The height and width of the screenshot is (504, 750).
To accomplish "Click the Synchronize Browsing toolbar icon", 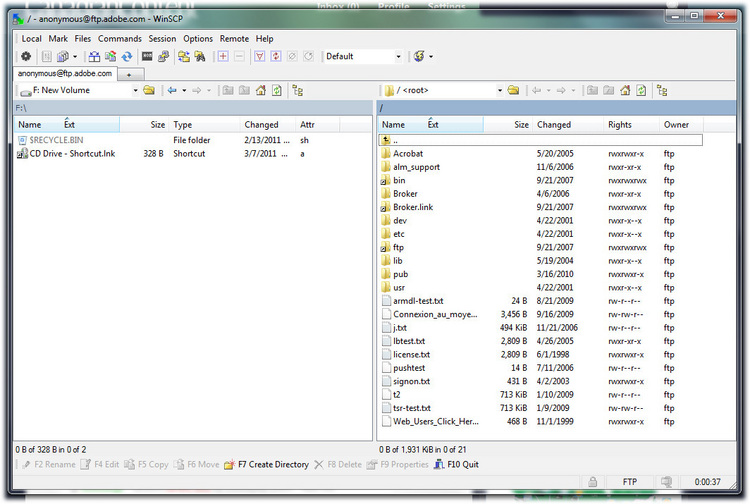I will (x=184, y=56).
